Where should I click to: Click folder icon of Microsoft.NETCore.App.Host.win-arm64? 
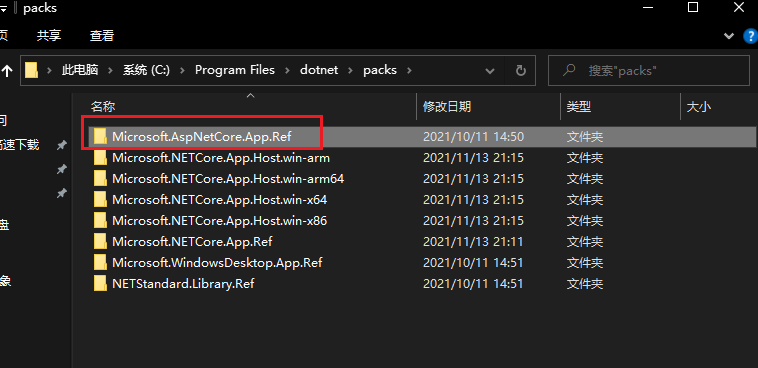pos(100,179)
